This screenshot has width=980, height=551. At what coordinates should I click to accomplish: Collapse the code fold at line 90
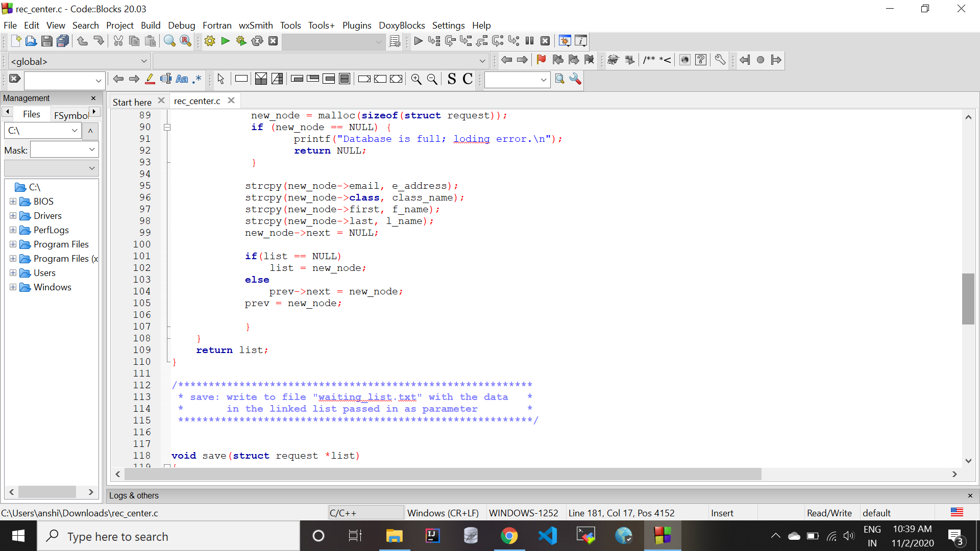pos(167,127)
